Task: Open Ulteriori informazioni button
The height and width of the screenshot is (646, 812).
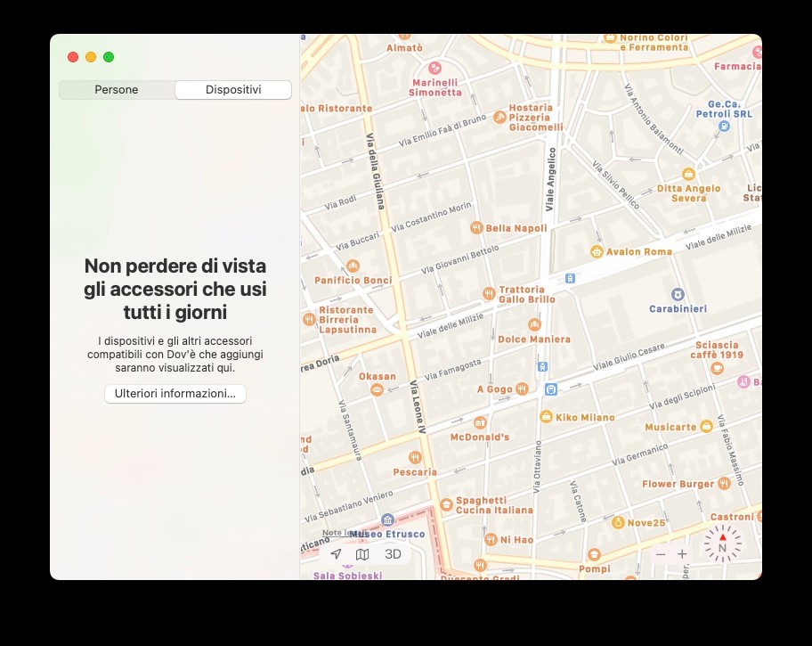Action: pyautogui.click(x=175, y=394)
